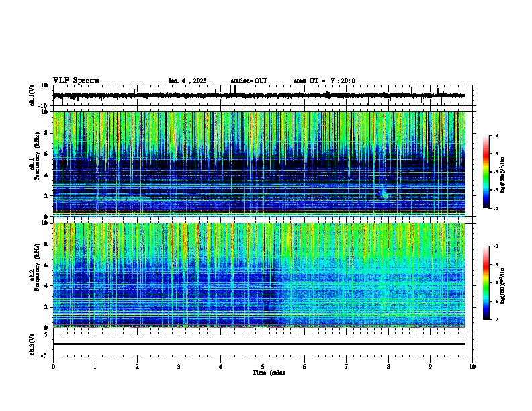
Task: Click the time axis tick label "7"
Action: (x=347, y=367)
